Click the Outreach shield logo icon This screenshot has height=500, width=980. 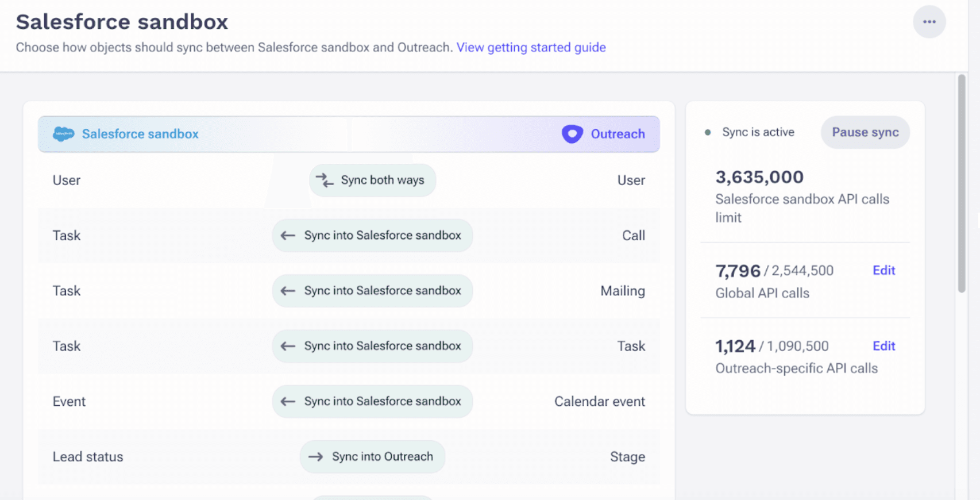click(572, 134)
